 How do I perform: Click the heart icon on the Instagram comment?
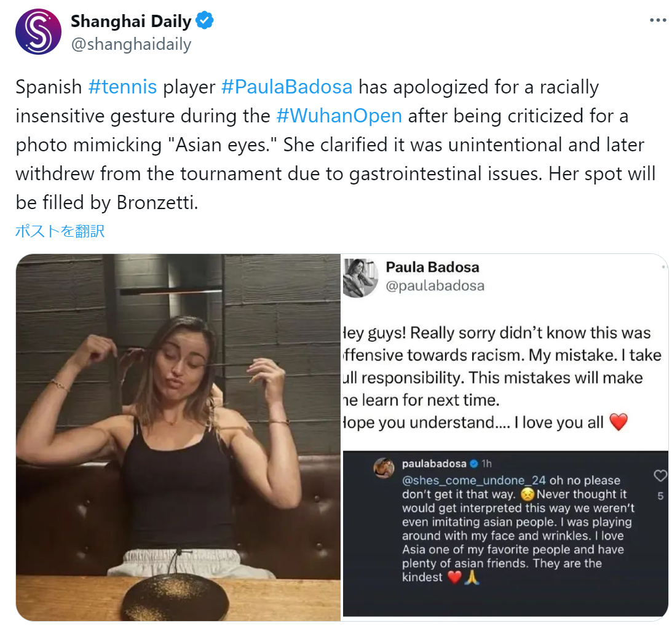[x=660, y=475]
